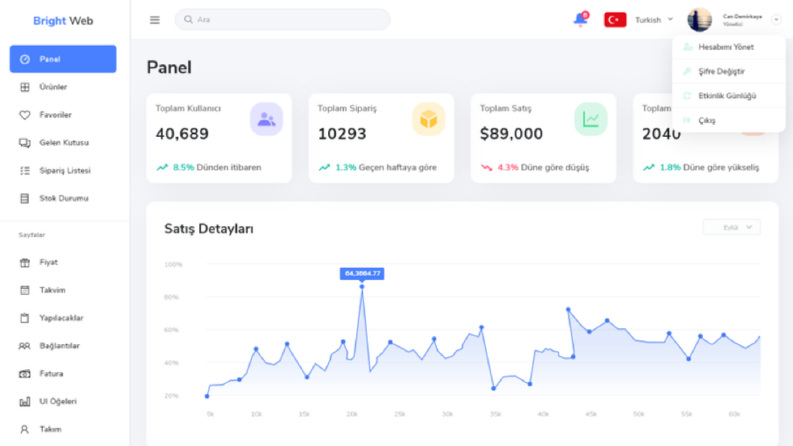793x446 pixels.
Task: Open the Eylül month dropdown
Action: pos(732,228)
